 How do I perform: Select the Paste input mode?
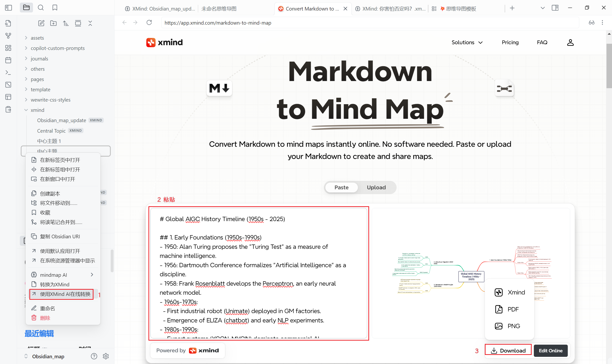tap(341, 187)
